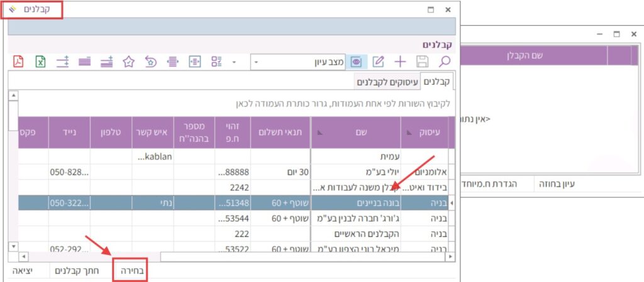Screen dimensions: 644x282
Task: Click the search magnifier icon
Action: pos(445,62)
